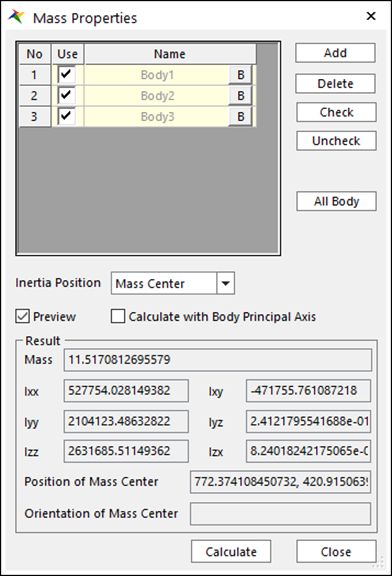Viewport: 392px width, 576px height.
Task: Click row number 2 cell
Action: (35, 96)
